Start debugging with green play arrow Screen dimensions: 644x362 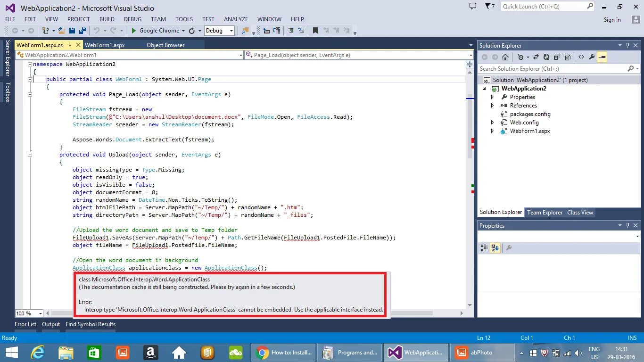point(133,31)
